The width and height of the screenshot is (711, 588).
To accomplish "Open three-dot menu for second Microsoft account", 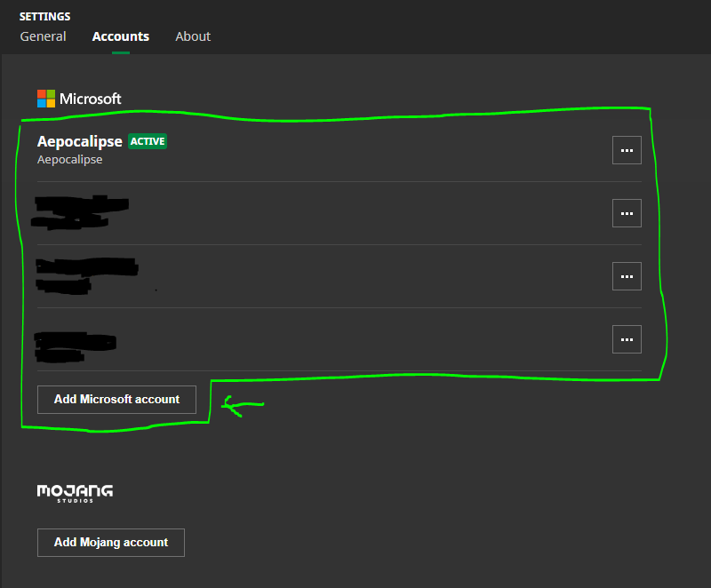I will 627,213.
